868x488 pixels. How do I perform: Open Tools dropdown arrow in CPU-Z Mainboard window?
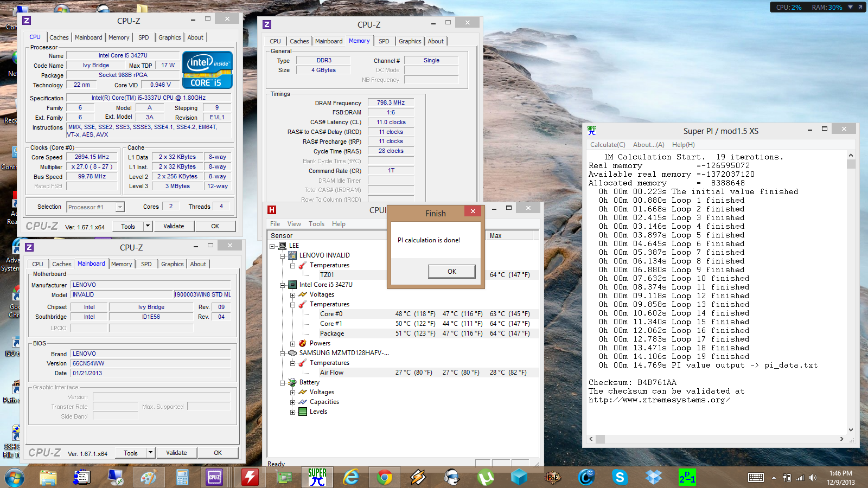coord(150,453)
